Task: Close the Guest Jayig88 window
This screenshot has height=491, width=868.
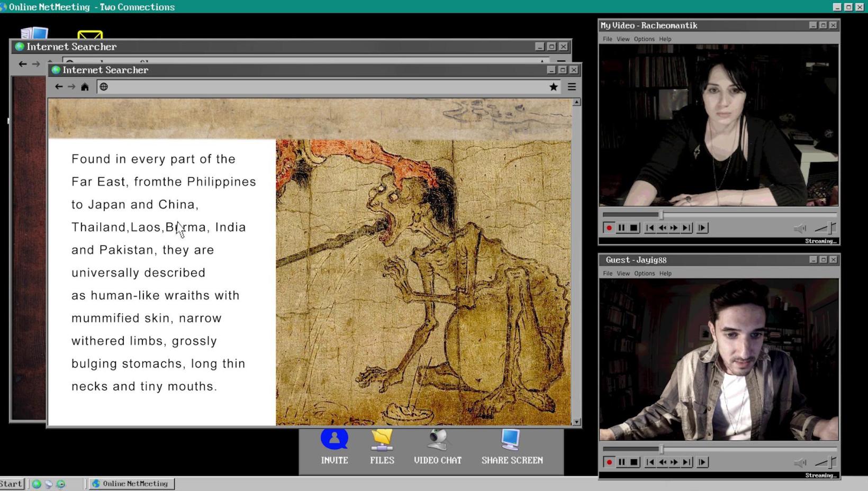Action: pyautogui.click(x=833, y=259)
